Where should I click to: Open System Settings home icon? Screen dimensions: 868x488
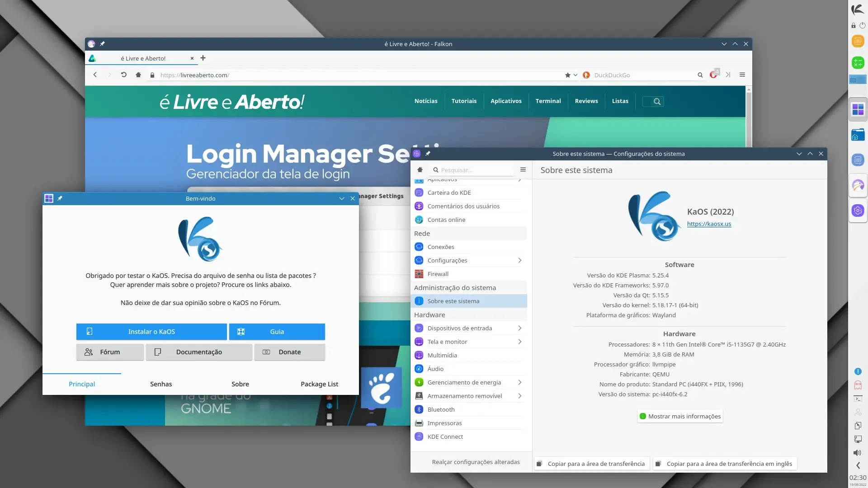click(x=420, y=170)
